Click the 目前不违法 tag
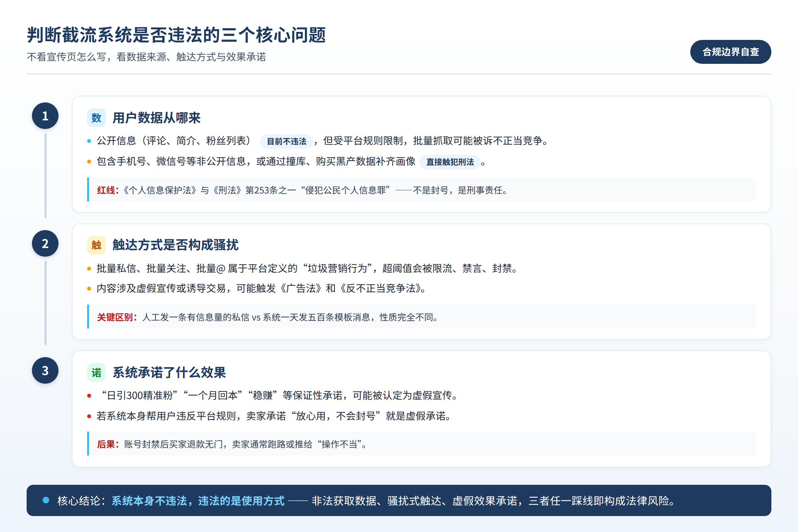 (x=286, y=142)
